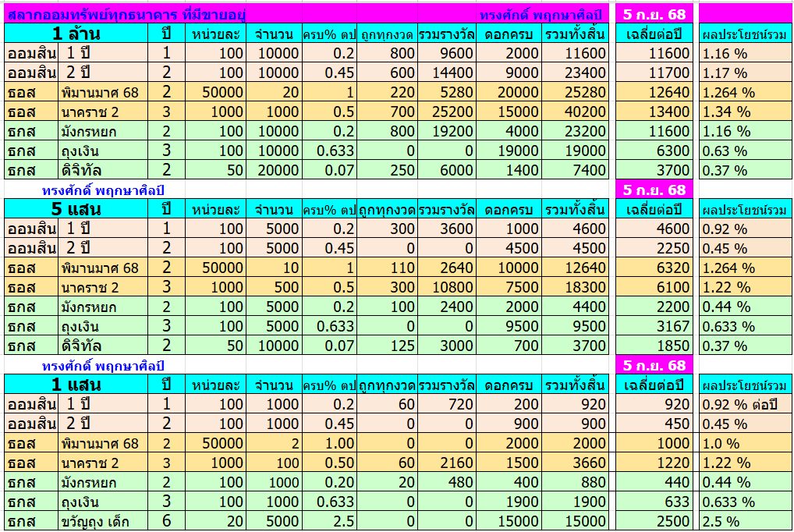Click the average cell showing 6320

(654, 268)
